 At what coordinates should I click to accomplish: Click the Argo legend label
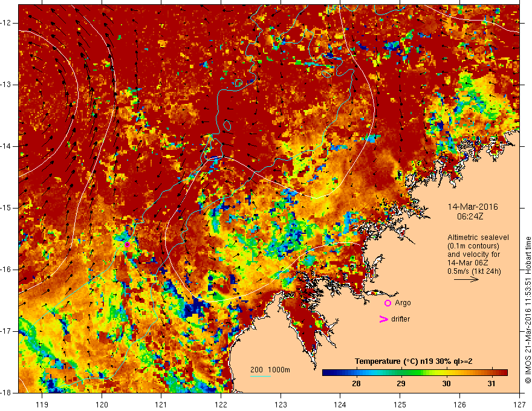(403, 303)
